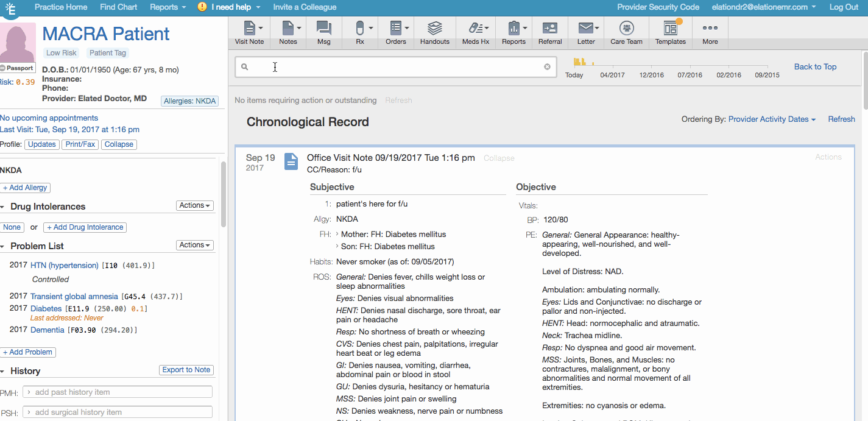
Task: Click Add Allergy button
Action: pos(25,188)
